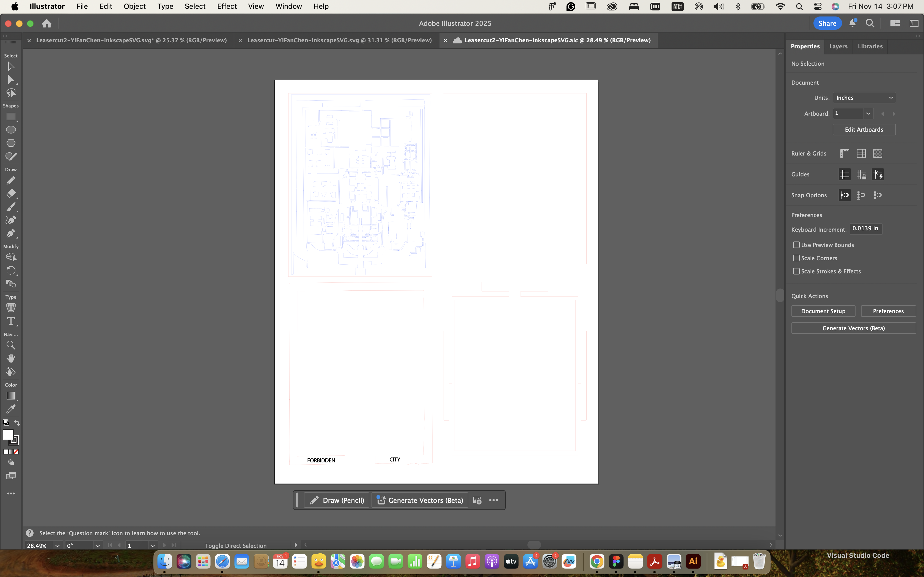
Task: Toggle Scale Strokes & Effects checkbox
Action: pyautogui.click(x=796, y=271)
